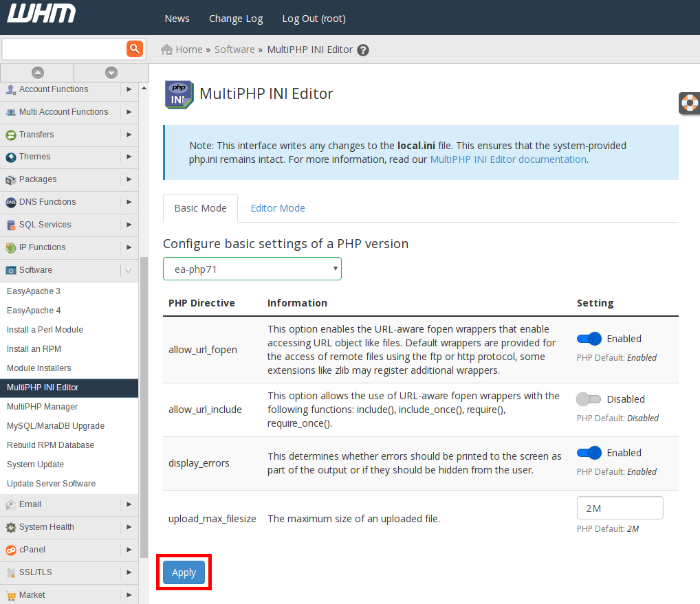Open EasyApache 4 in sidebar
The height and width of the screenshot is (604, 700).
(34, 311)
